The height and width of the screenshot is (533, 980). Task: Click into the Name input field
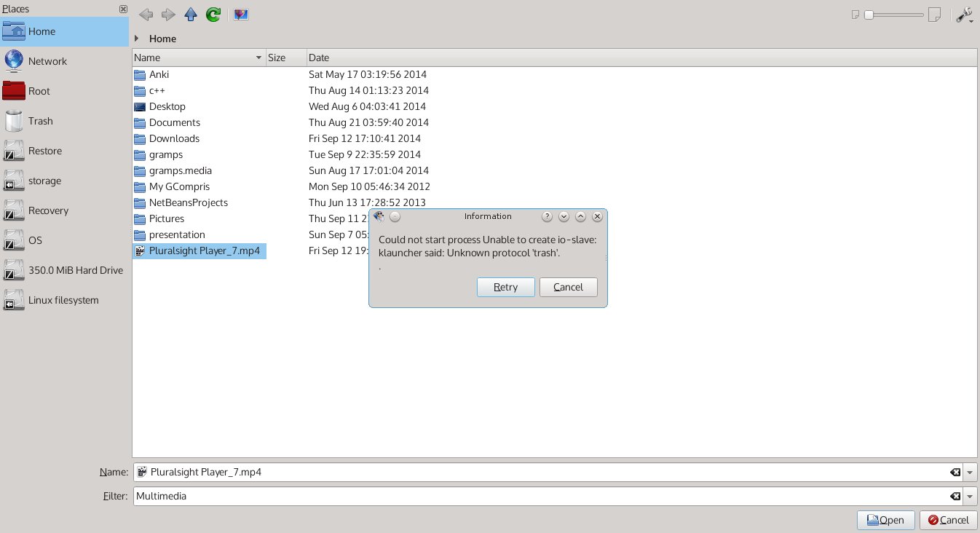(x=540, y=472)
